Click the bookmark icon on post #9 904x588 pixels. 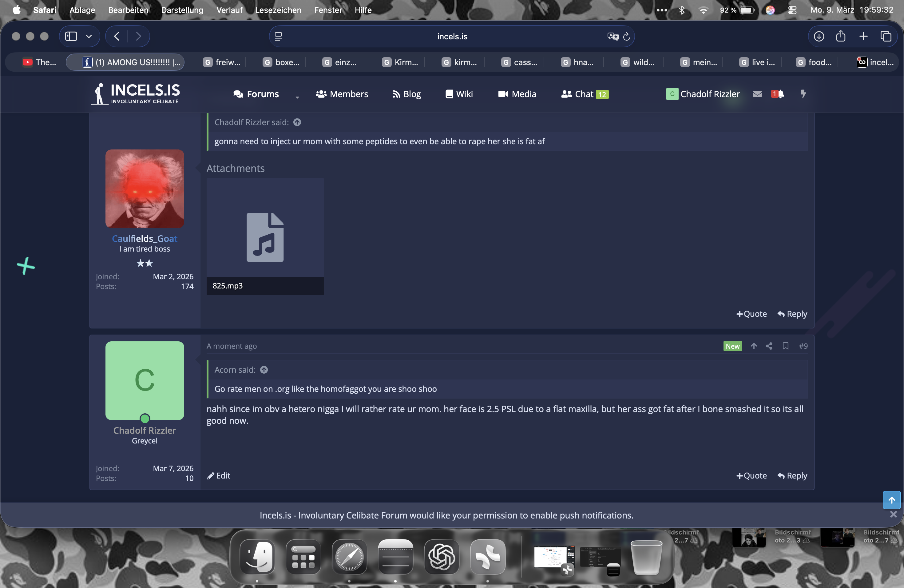(786, 346)
